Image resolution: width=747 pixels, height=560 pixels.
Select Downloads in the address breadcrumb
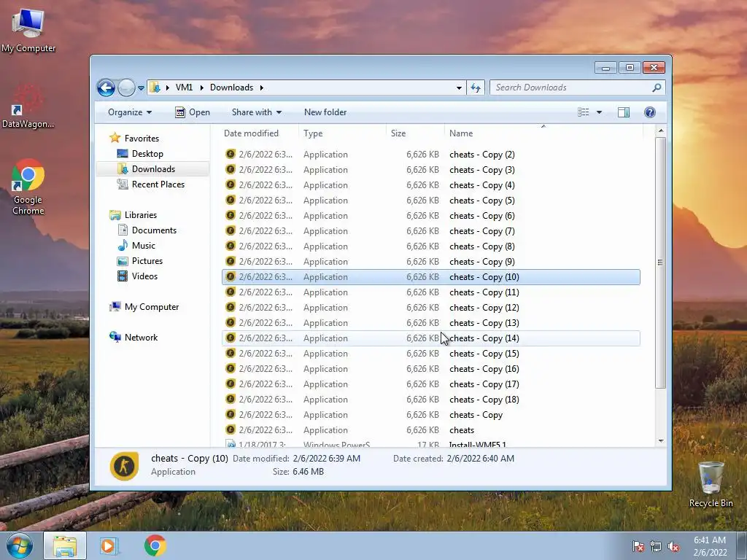pyautogui.click(x=231, y=87)
